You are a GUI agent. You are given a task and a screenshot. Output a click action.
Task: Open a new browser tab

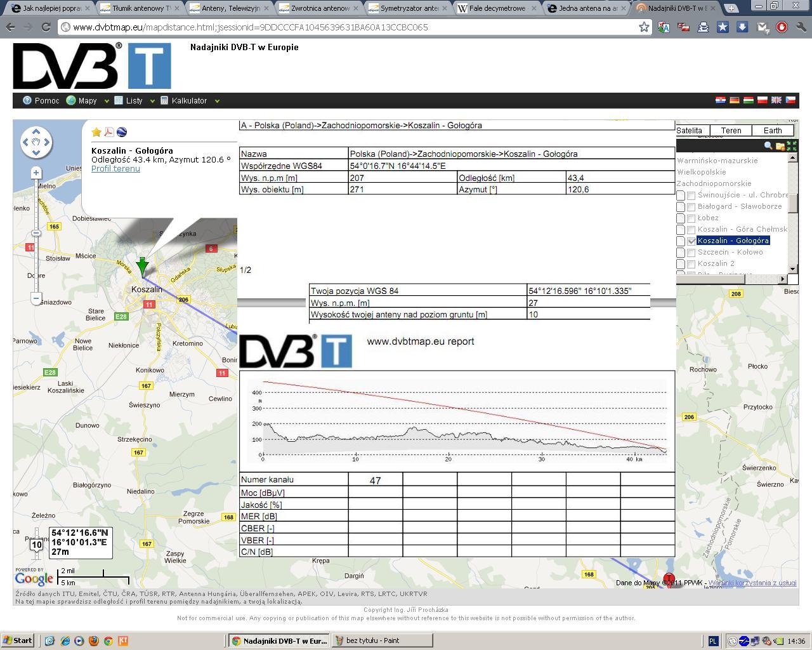point(731,8)
